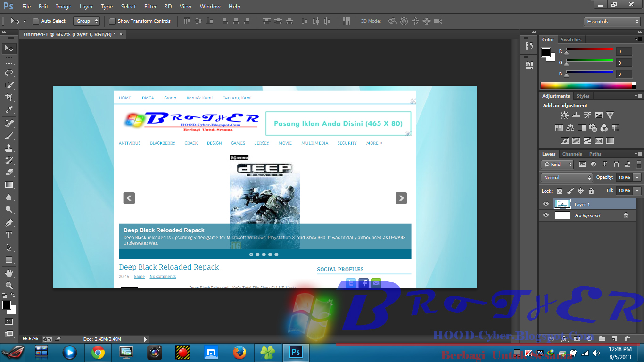
Task: Select the Zoom tool
Action: click(9, 285)
